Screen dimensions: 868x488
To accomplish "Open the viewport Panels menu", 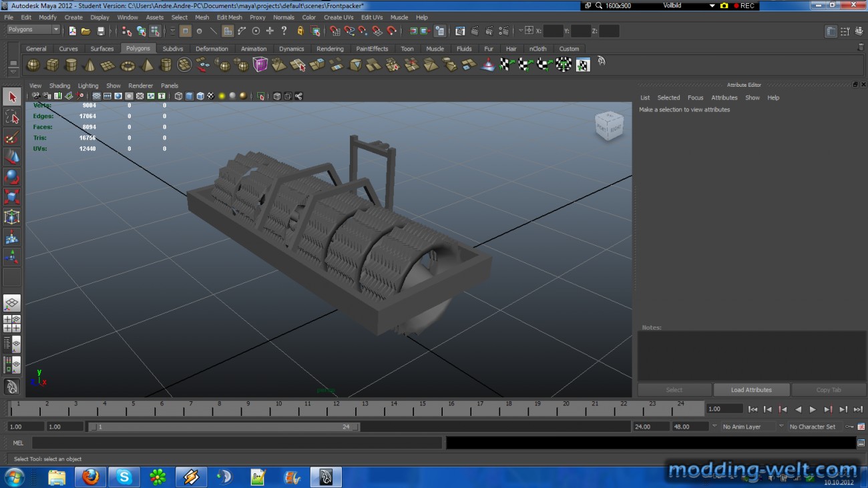I will pos(170,85).
